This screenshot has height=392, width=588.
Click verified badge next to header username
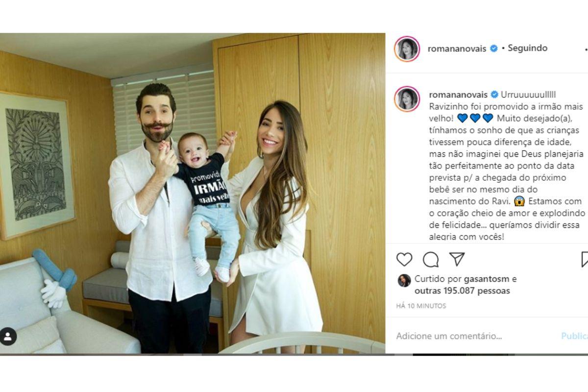tap(494, 49)
